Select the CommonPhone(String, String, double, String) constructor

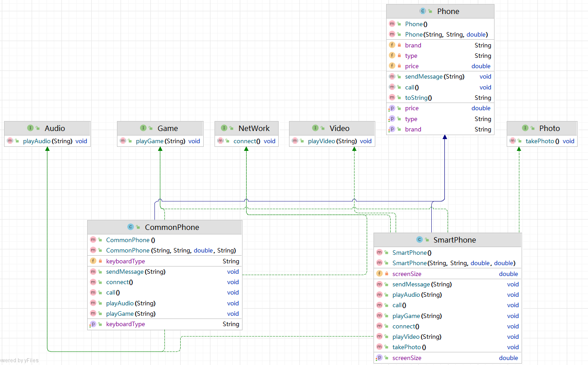(x=171, y=250)
